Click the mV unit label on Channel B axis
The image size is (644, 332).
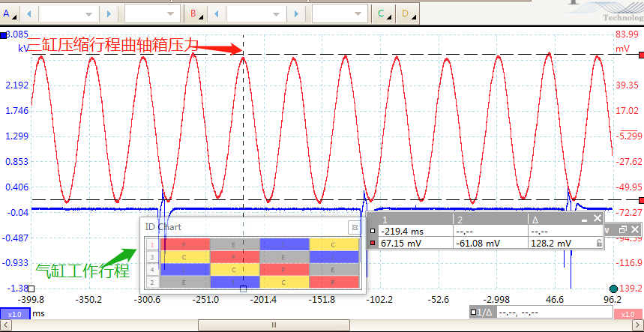623,49
